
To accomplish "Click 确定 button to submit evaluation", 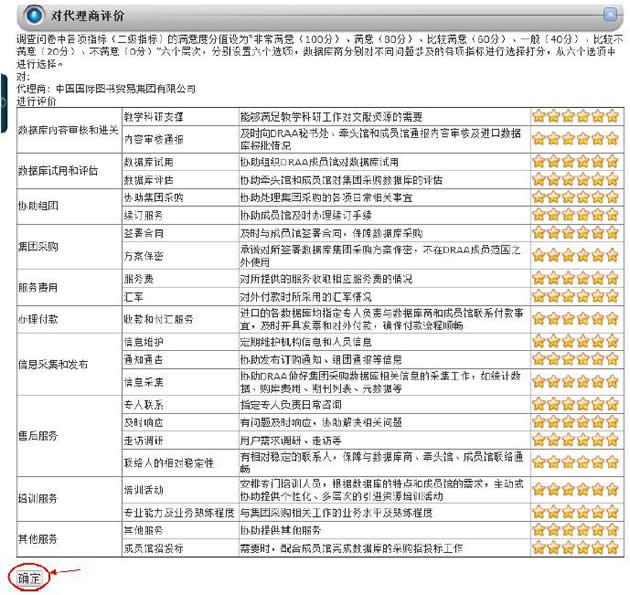I will [28, 577].
